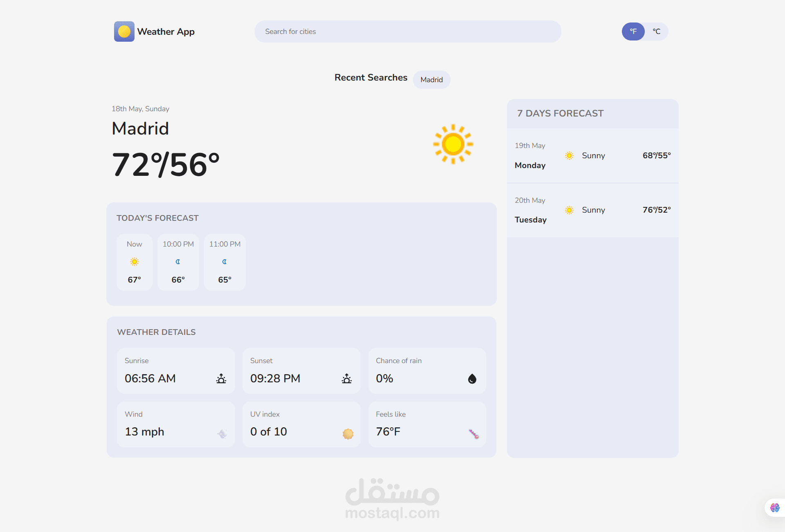Click the 7 DAYS FORECAST header
The image size is (785, 532).
(561, 113)
